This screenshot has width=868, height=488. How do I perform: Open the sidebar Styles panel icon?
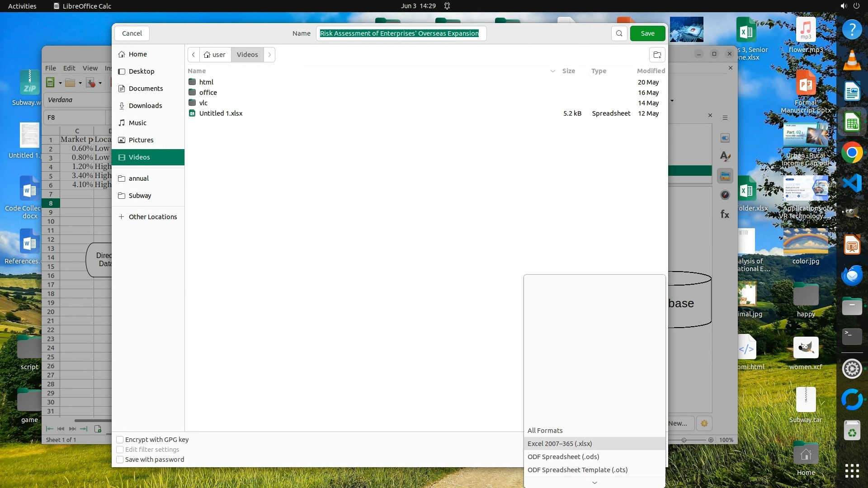click(x=725, y=156)
